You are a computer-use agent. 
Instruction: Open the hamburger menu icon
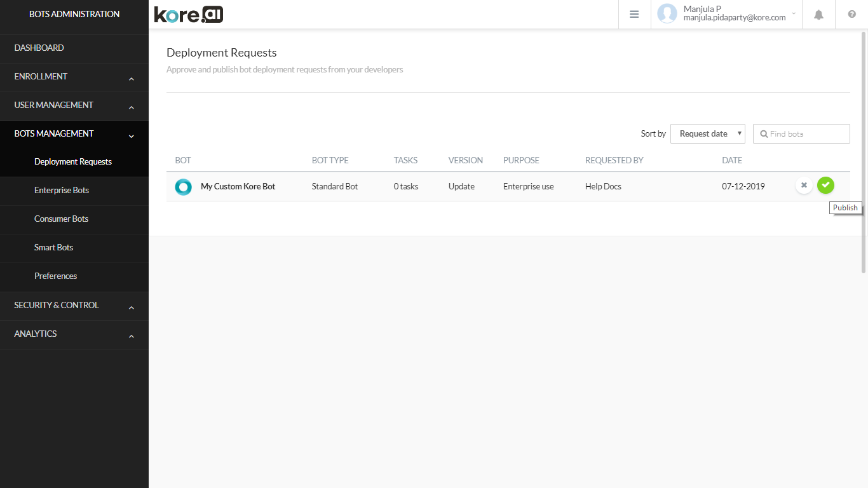634,15
